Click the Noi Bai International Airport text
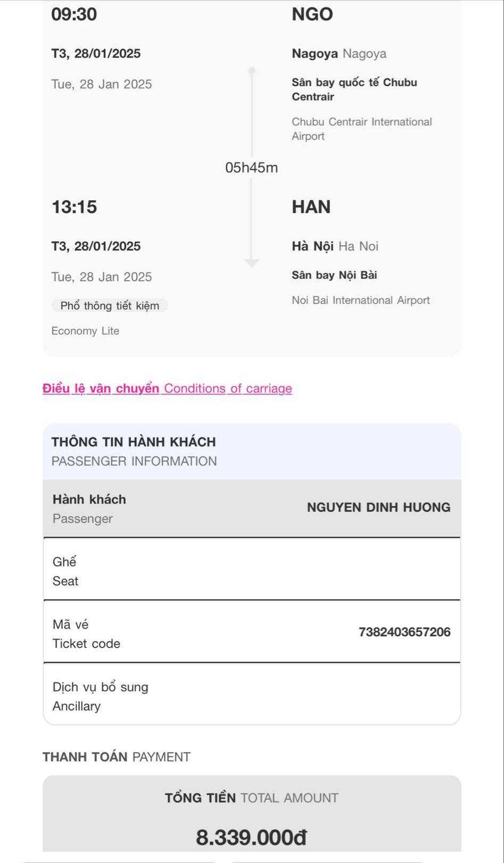This screenshot has height=863, width=504. [x=360, y=300]
